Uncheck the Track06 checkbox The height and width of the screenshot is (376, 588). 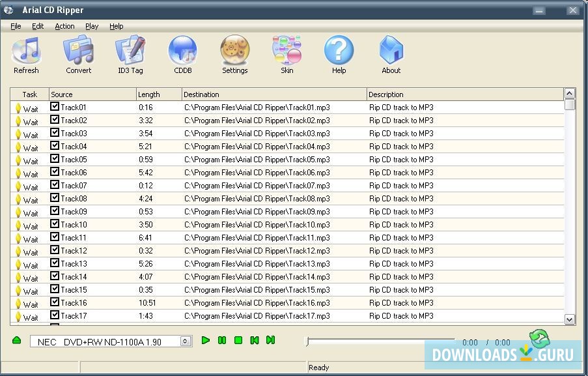pos(55,172)
